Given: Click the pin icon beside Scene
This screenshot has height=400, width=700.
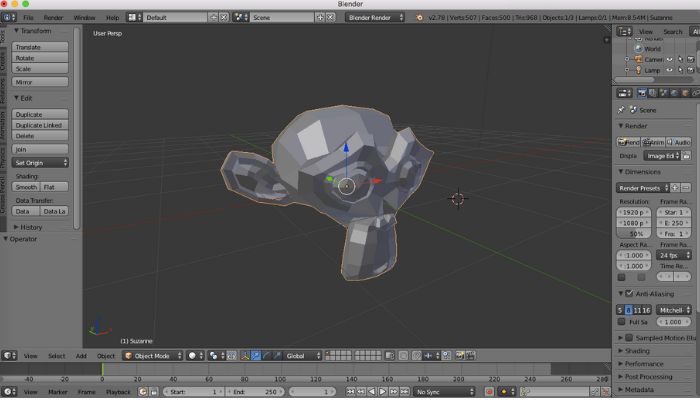Looking at the screenshot, I should (621, 109).
